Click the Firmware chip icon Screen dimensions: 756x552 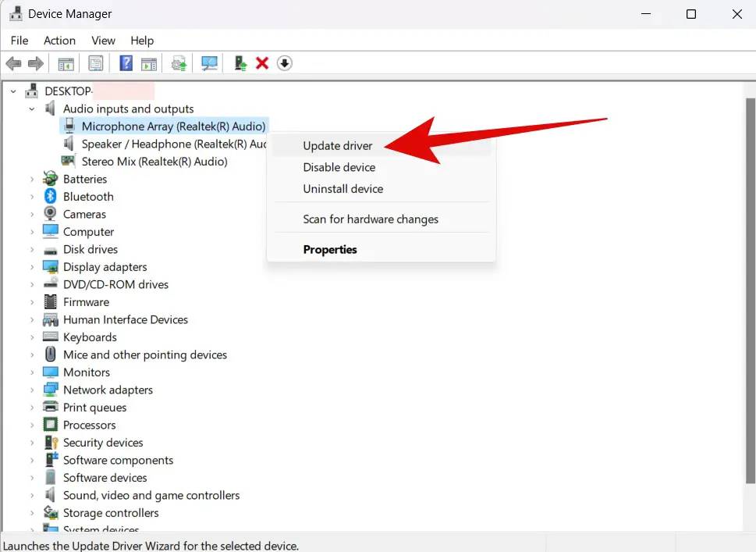click(50, 301)
